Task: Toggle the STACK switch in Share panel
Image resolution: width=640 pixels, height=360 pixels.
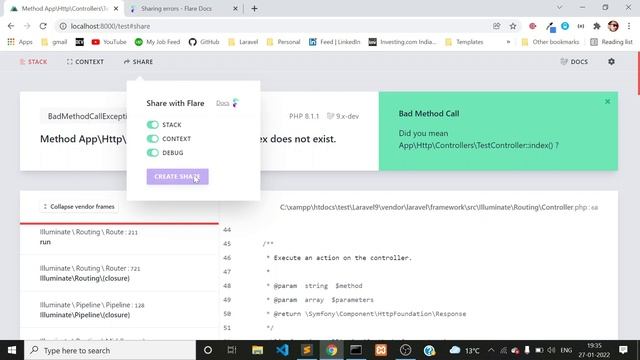Action: pos(153,124)
